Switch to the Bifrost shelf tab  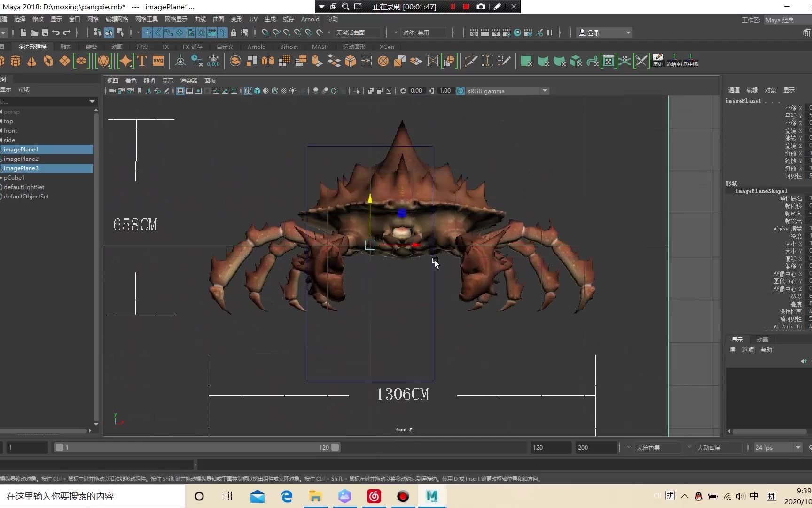click(x=289, y=47)
